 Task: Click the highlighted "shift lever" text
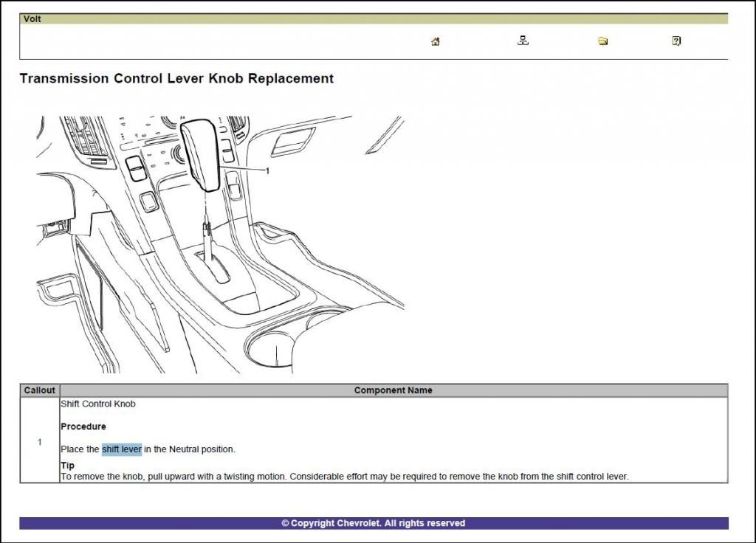121,449
